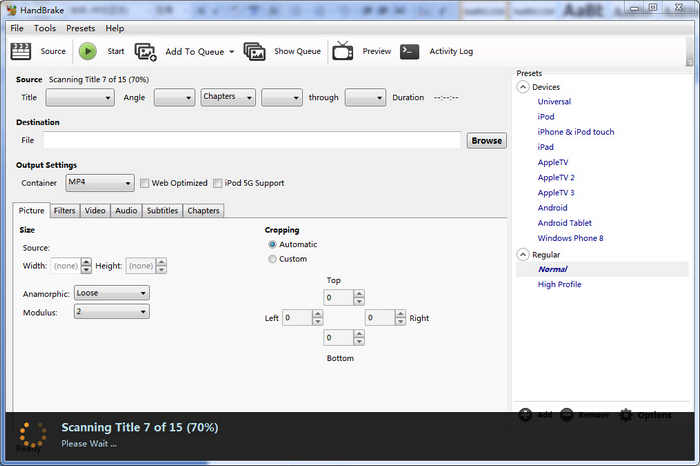The height and width of the screenshot is (466, 700).
Task: Switch to the Picture tab
Action: coord(31,210)
